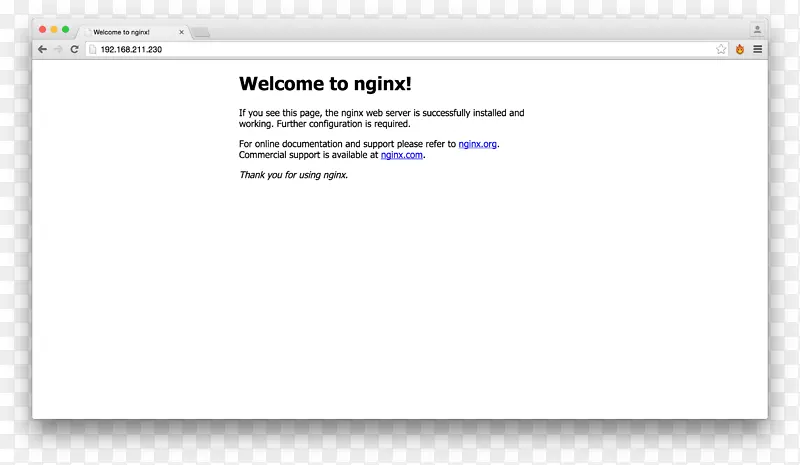Open the nginx.com link
800x465 pixels.
(x=402, y=155)
